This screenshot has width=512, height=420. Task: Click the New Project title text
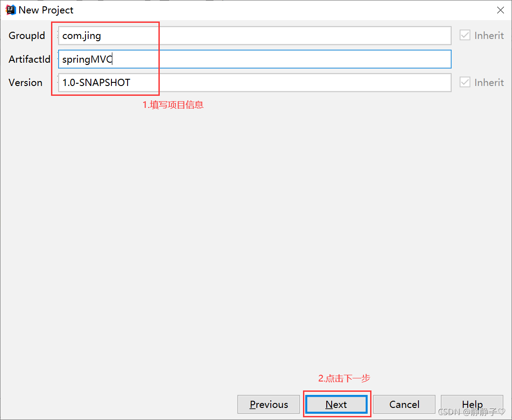(46, 10)
